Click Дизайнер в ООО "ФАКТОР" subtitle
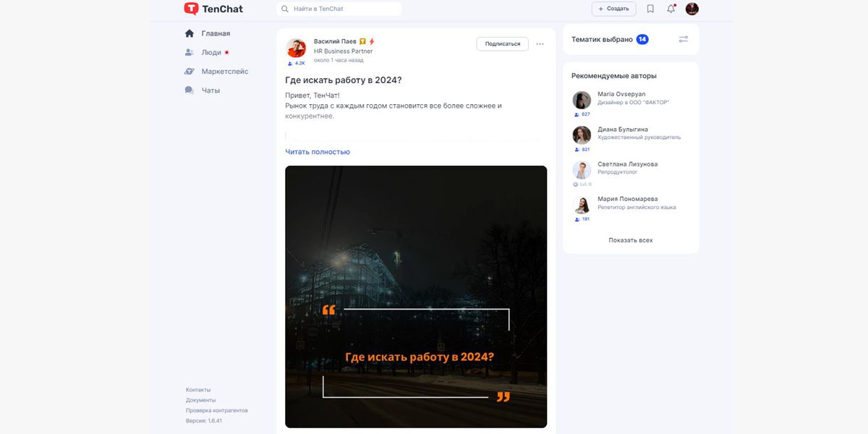Image resolution: width=868 pixels, height=434 pixels. (634, 103)
